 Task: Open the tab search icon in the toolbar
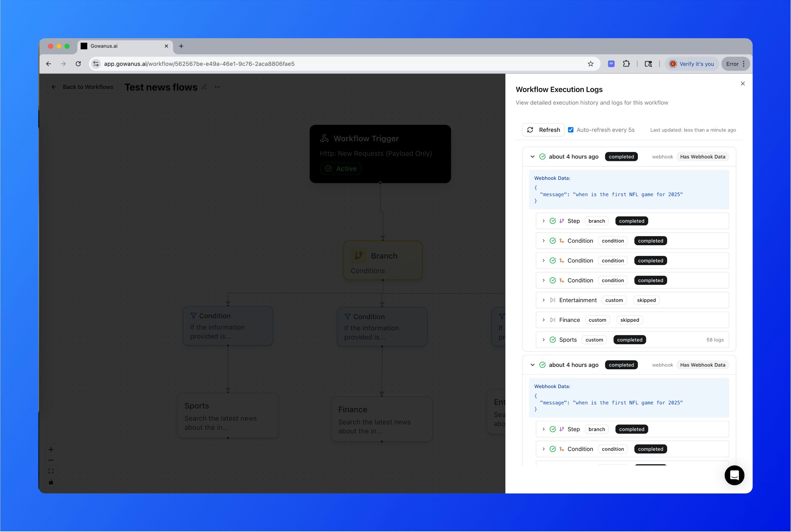[x=648, y=64]
